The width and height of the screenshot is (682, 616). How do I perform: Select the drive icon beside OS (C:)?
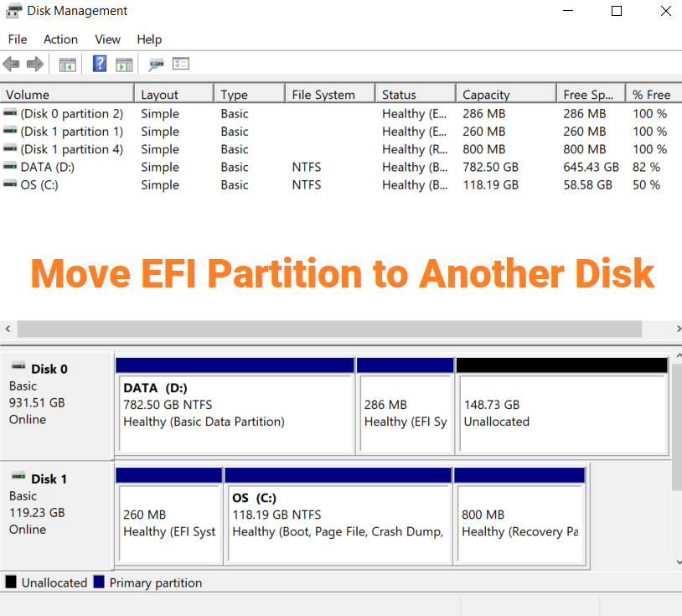coord(8,184)
